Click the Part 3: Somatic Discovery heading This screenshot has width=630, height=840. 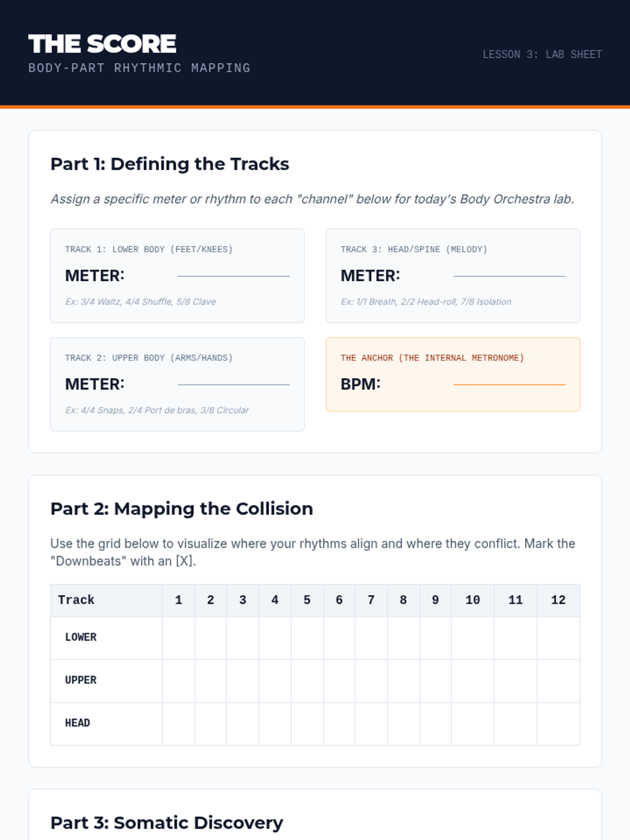(x=166, y=823)
